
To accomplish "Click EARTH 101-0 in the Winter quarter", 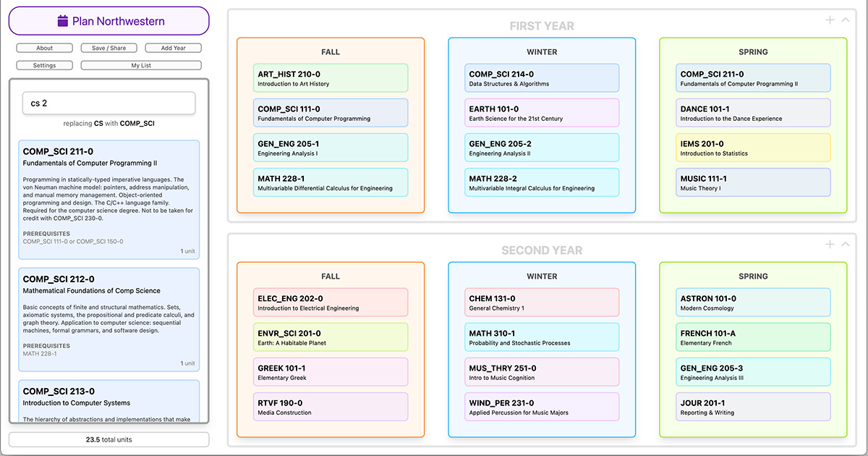I will coord(541,113).
